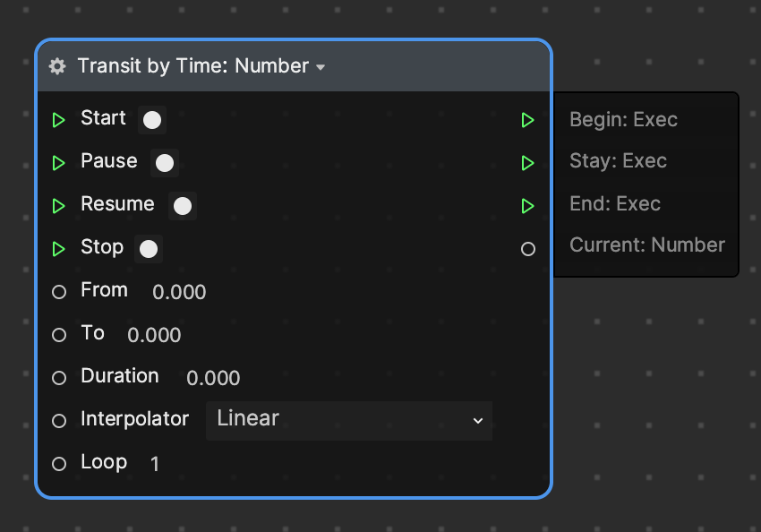Click the From value field
This screenshot has height=532, width=761.
(179, 292)
